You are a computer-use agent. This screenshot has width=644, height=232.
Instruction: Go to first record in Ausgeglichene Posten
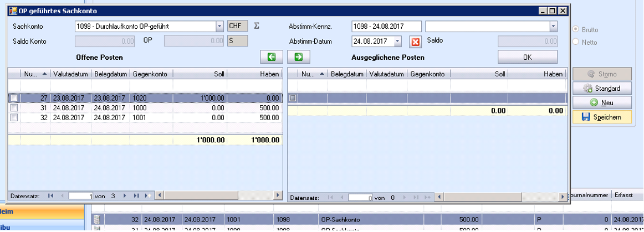click(x=330, y=198)
